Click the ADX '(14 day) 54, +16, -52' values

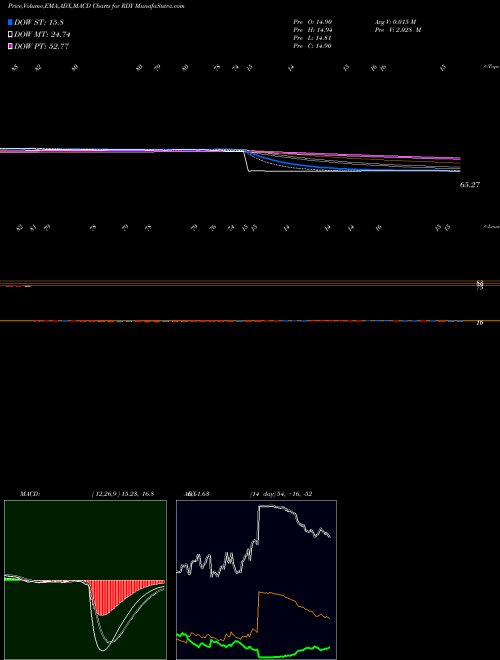point(280,494)
